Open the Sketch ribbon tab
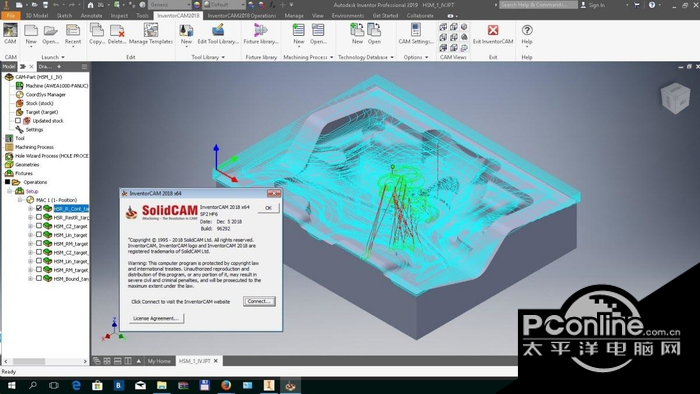The height and width of the screenshot is (394, 700). click(x=64, y=16)
